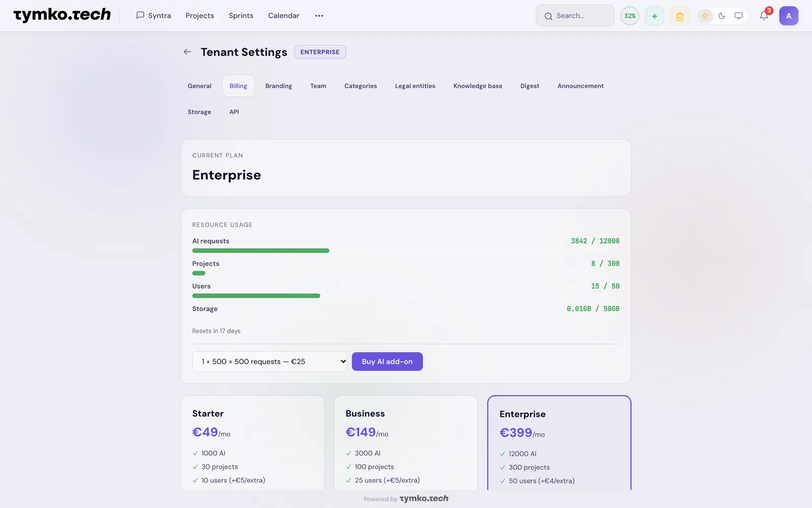The height and width of the screenshot is (508, 812).
Task: Switch to the Digest tab
Action: pyautogui.click(x=530, y=86)
